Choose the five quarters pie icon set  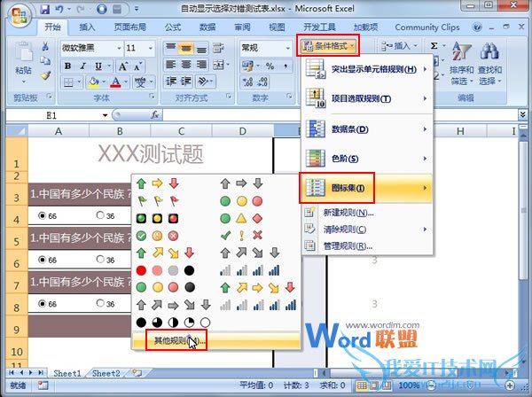[x=173, y=322]
